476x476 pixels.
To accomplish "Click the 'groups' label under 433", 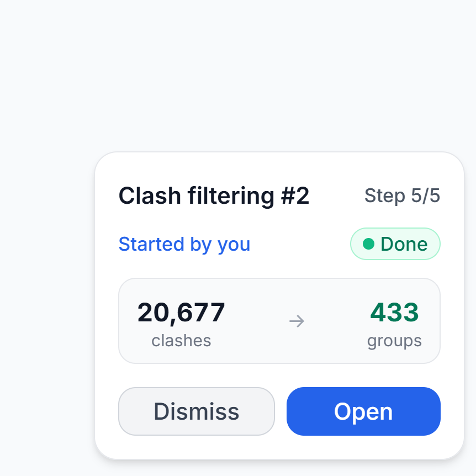I will click(x=394, y=341).
